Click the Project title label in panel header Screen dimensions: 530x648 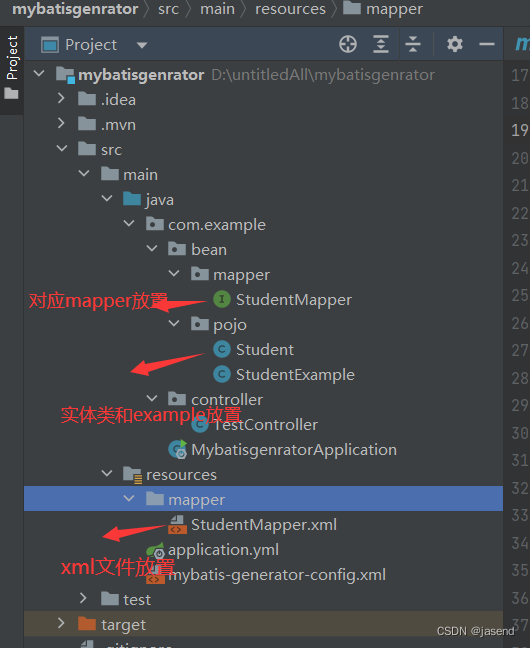tap(91, 45)
